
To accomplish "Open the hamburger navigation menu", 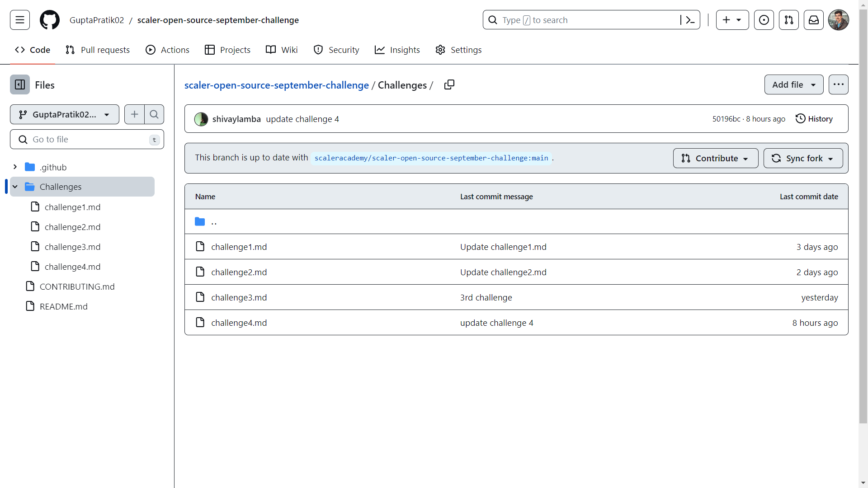I will coord(19,19).
